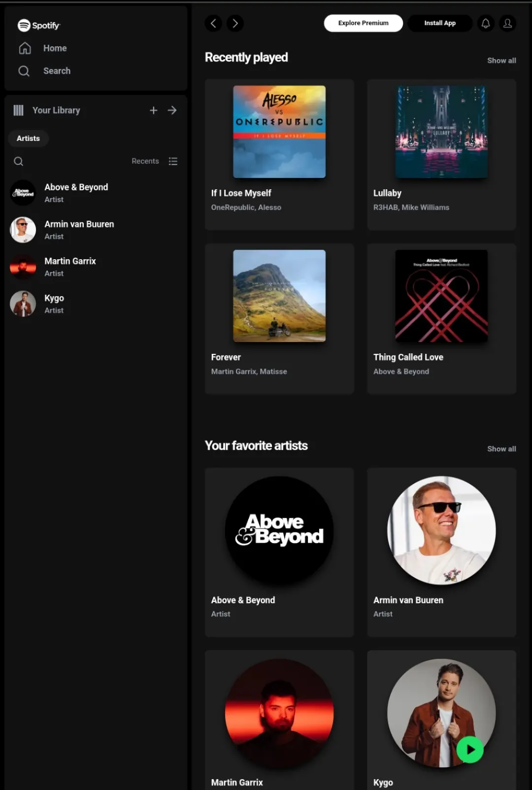Select Search in the sidebar

coord(57,71)
